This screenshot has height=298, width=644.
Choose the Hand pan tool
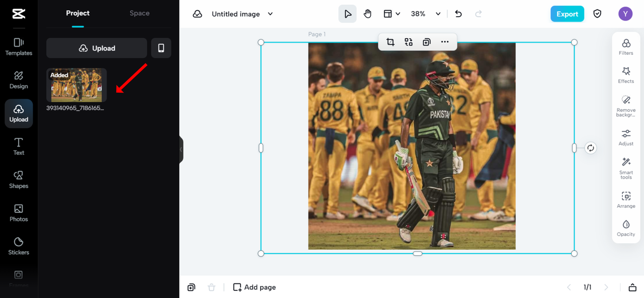(x=367, y=14)
